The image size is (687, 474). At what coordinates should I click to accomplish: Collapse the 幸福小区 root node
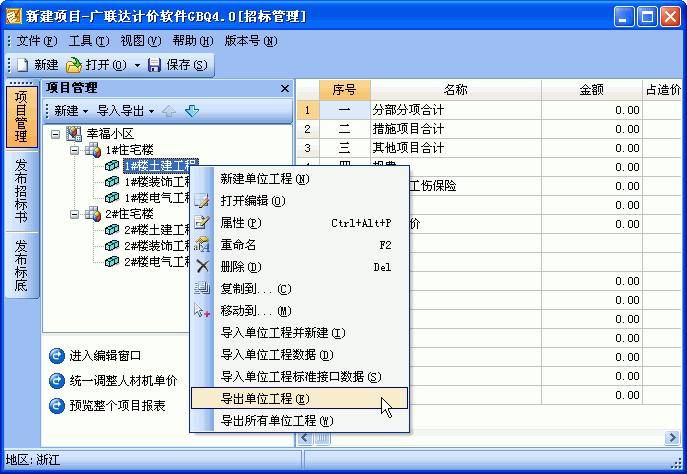click(55, 134)
